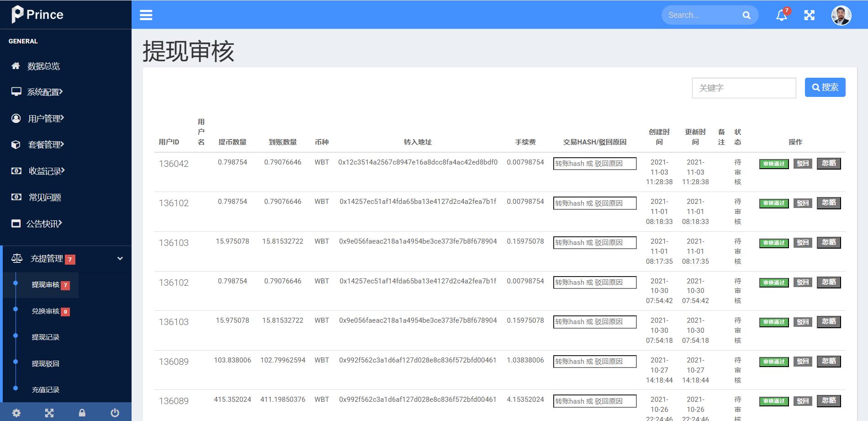This screenshot has width=868, height=421.
Task: Open the notifications bell
Action: [781, 16]
